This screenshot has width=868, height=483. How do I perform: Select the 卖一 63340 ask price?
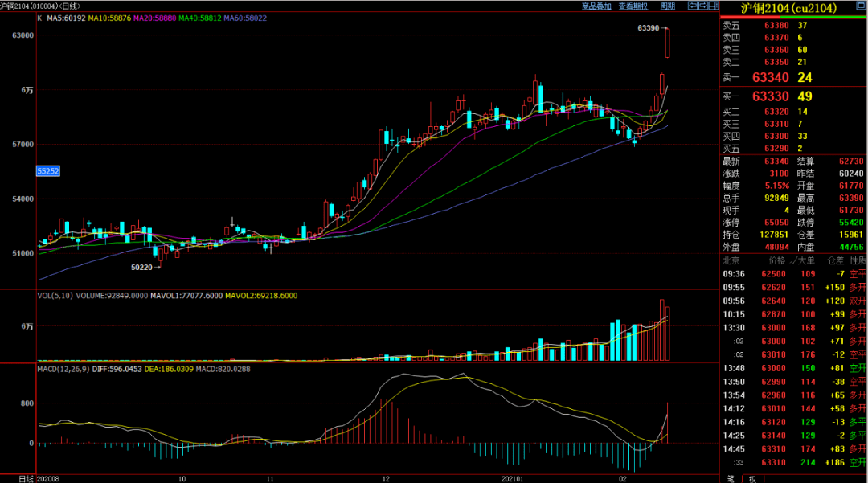click(772, 77)
